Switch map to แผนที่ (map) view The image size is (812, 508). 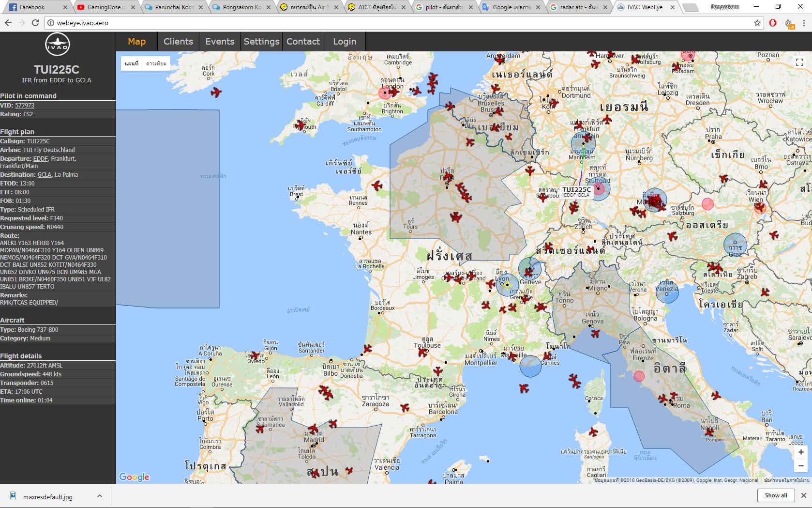tap(132, 63)
